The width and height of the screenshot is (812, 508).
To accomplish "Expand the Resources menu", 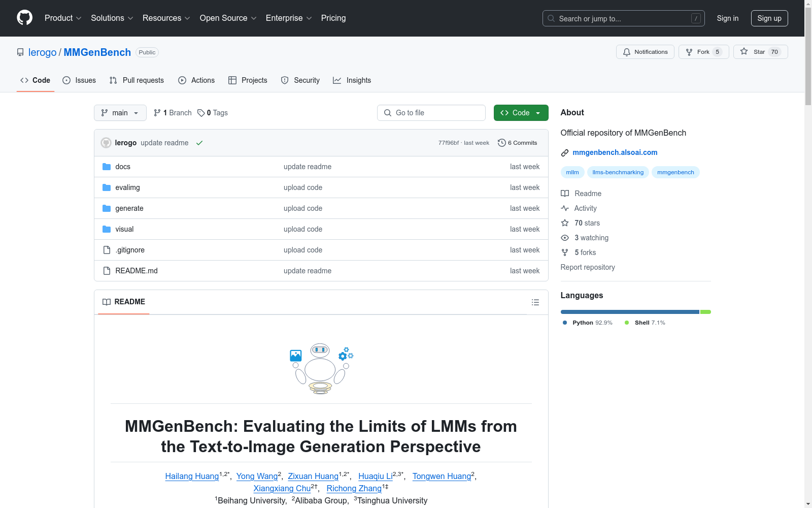I will [166, 18].
